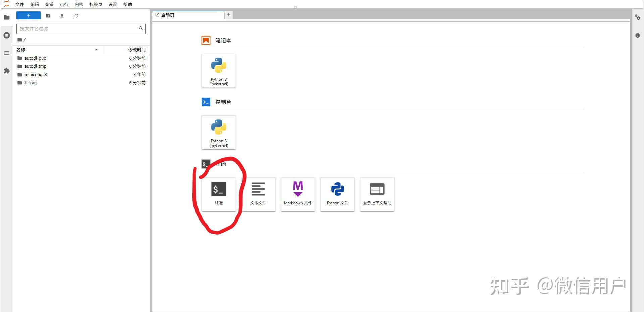Click the 控制台 section heading
The image size is (644, 312).
coord(223,102)
